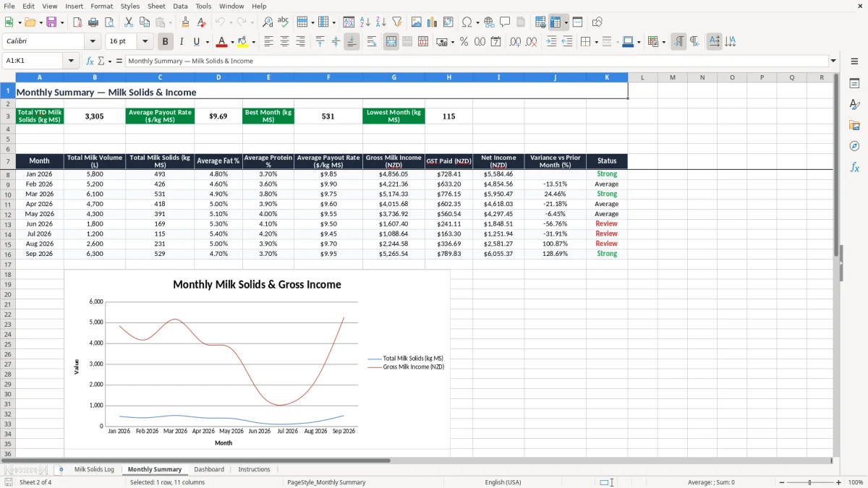Open sidebar Navigator compass icon
This screenshot has height=488, width=868.
pos(854,146)
